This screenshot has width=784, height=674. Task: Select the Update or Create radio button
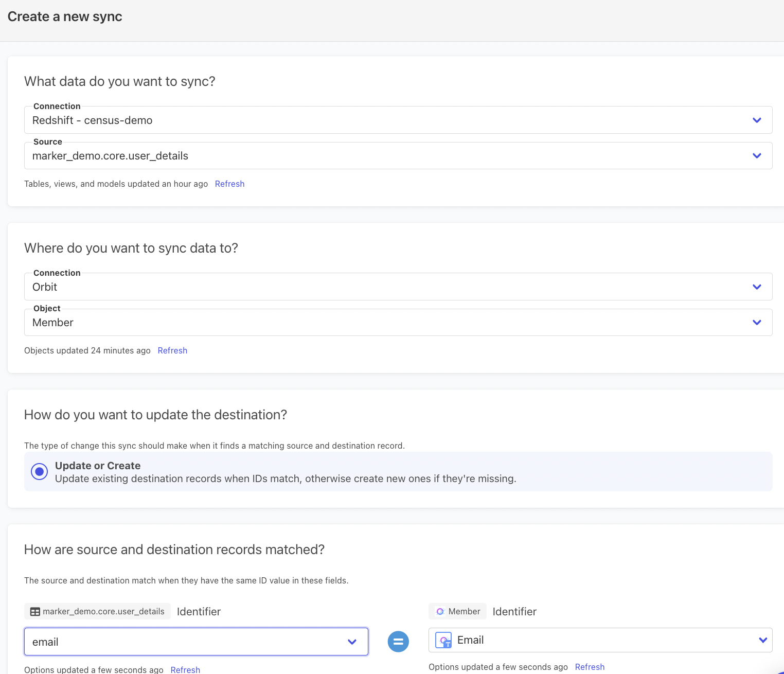(40, 471)
